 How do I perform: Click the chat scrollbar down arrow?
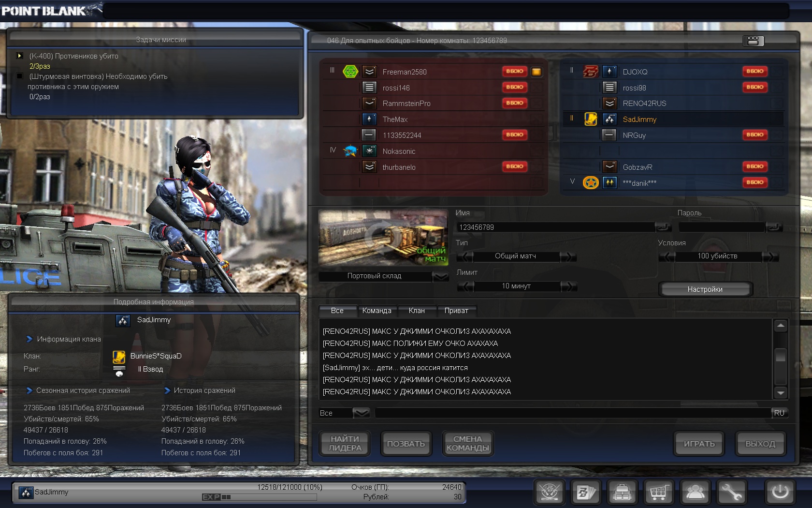pyautogui.click(x=780, y=392)
